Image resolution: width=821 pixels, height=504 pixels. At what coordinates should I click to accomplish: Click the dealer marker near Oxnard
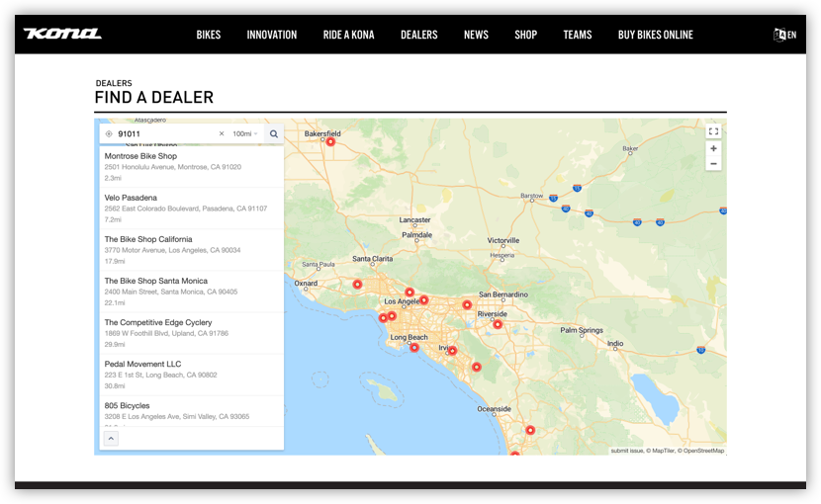(x=357, y=285)
